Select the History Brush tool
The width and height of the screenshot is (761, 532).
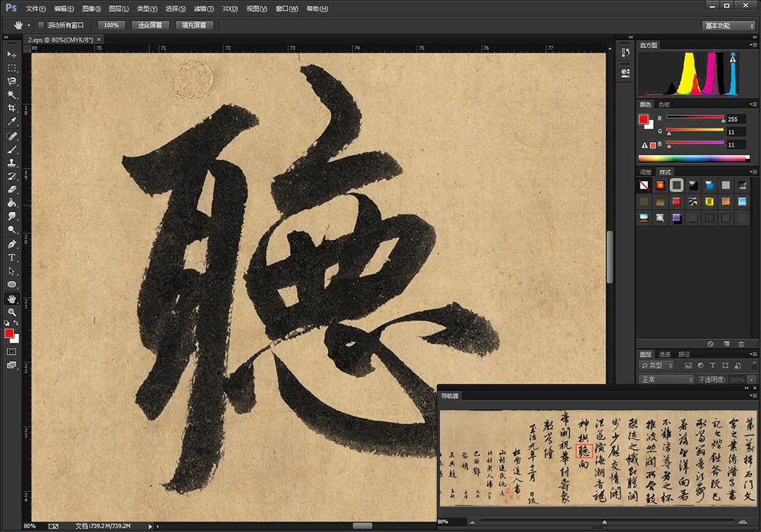[12, 176]
